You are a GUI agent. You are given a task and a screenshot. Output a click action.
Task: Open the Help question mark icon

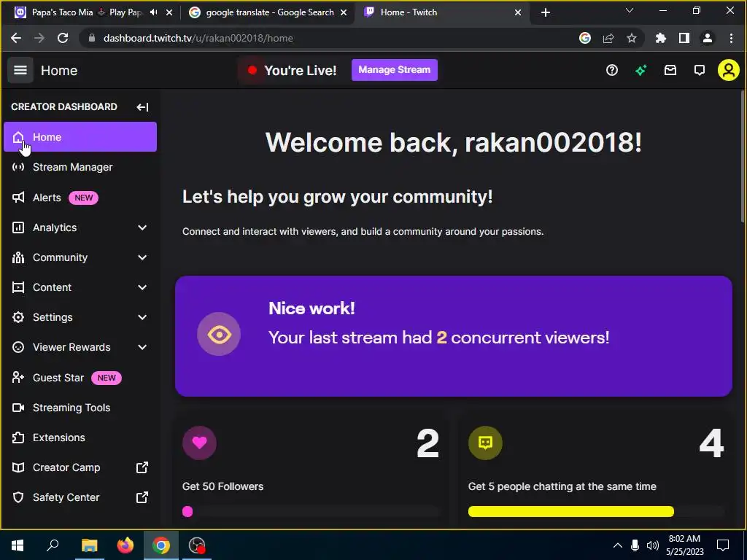(612, 71)
